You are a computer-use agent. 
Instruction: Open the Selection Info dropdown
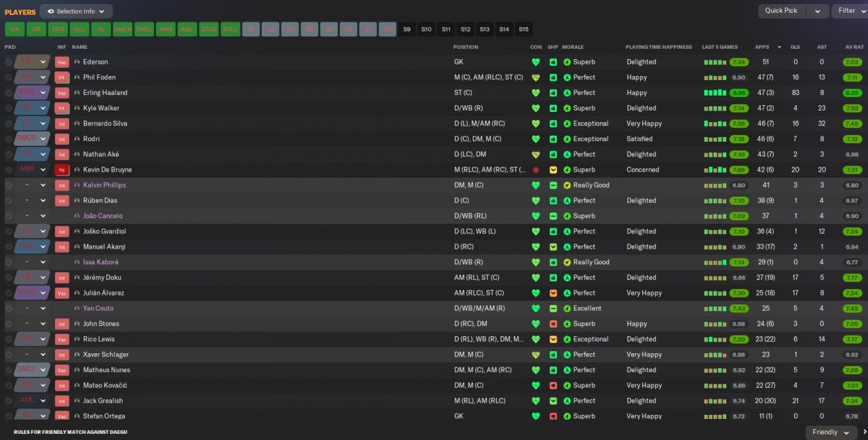[76, 12]
